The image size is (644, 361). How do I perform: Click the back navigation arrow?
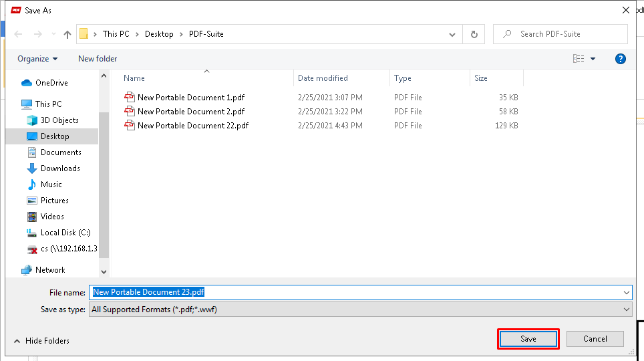[18, 34]
